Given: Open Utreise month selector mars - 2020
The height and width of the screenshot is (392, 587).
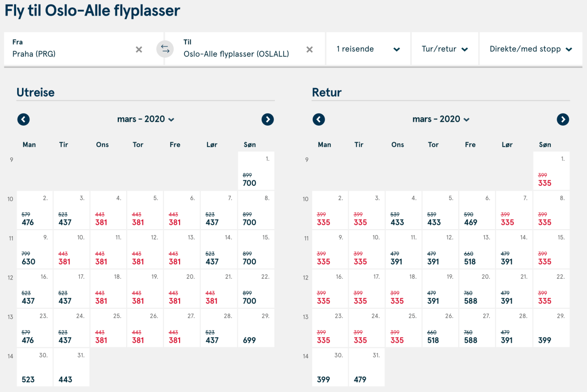Looking at the screenshot, I should pyautogui.click(x=145, y=119).
